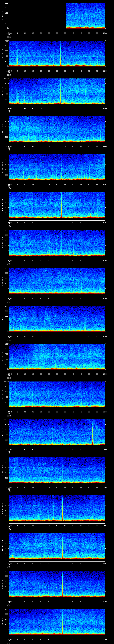The image size is (114, 644).
Task: Click the 22:21:00 time axis label
Action: (9, 487)
